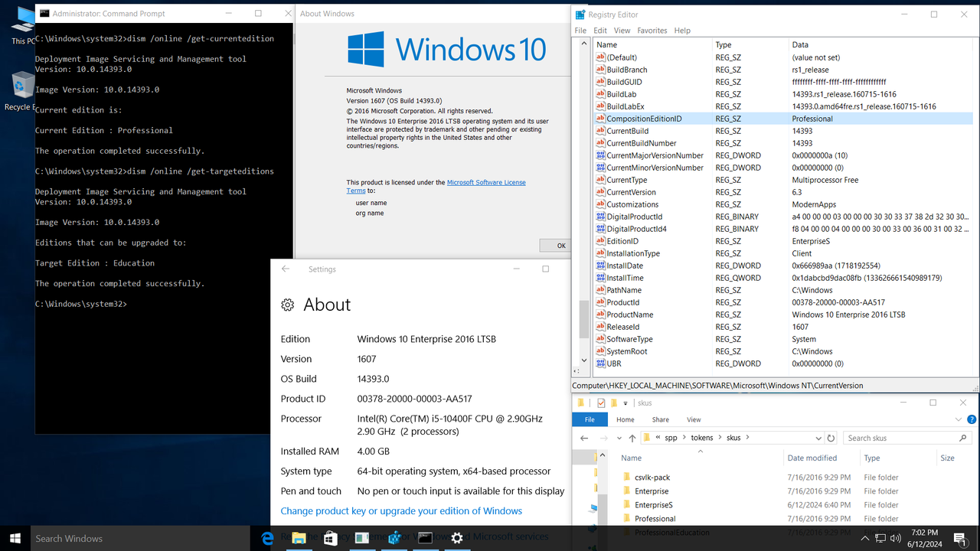
Task: Open the Store icon on the taskbar
Action: tap(331, 538)
